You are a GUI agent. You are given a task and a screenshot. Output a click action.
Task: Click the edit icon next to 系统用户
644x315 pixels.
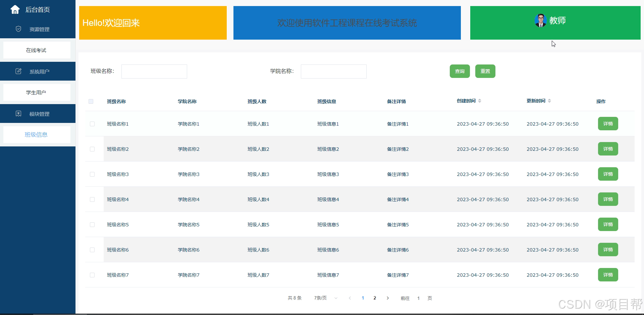[18, 71]
